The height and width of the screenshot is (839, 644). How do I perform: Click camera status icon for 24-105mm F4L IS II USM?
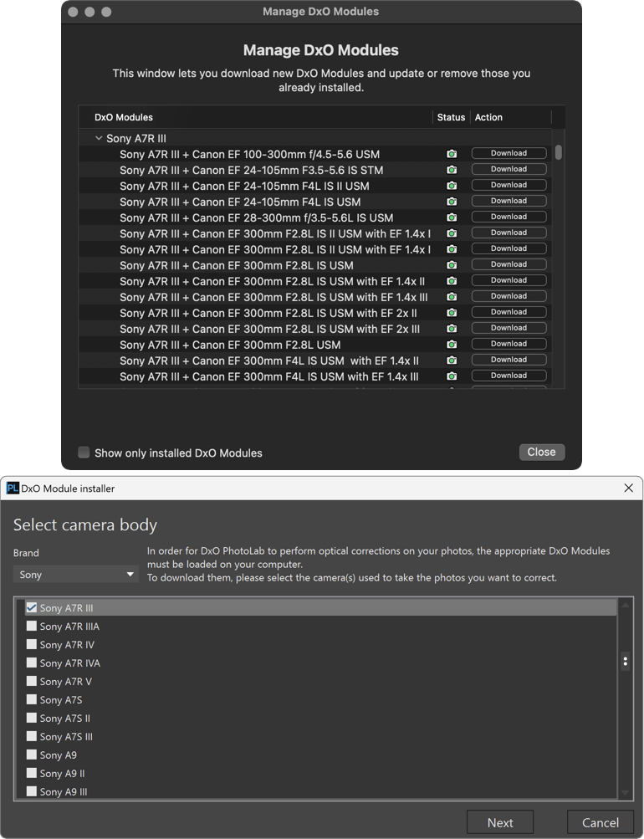click(x=452, y=186)
